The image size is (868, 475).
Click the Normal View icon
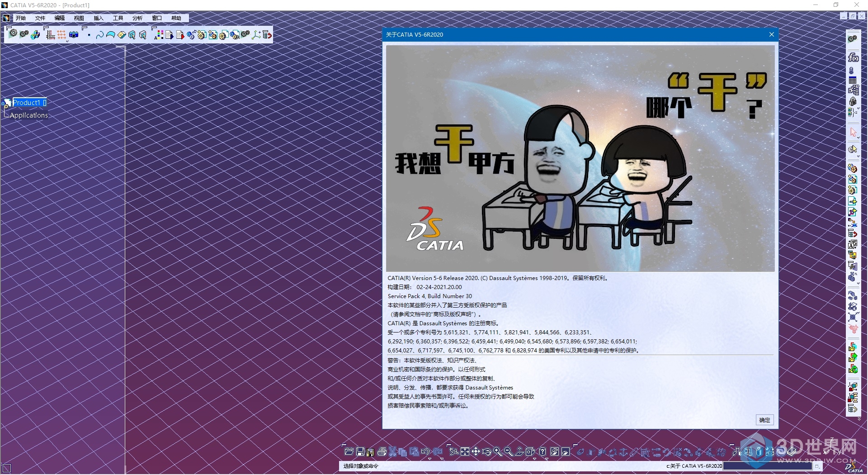pos(519,451)
